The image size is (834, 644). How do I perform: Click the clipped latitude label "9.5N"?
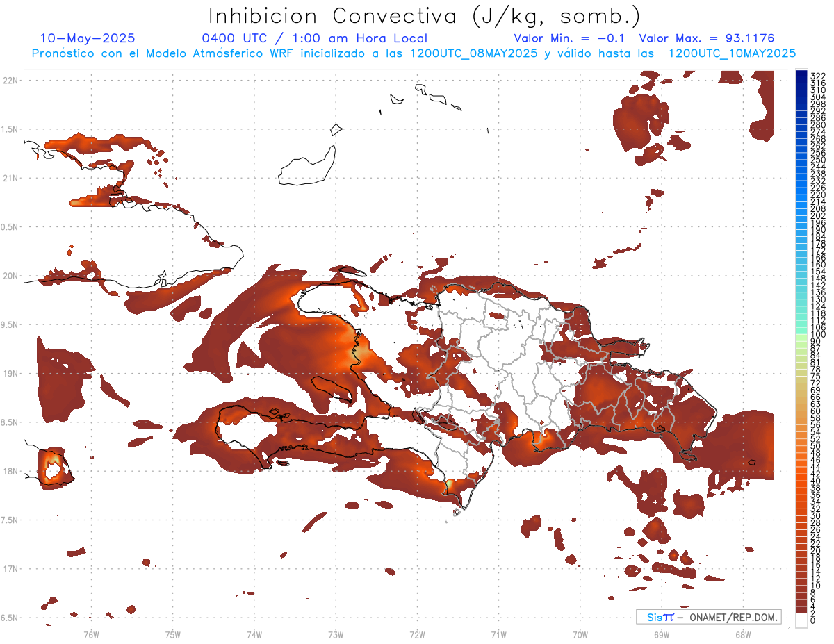tap(10, 325)
